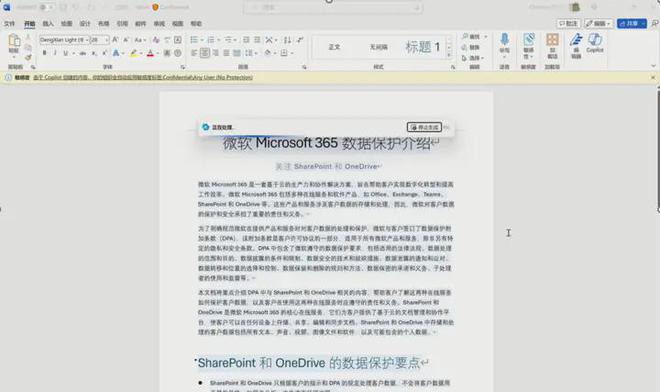Expand the Styles gallery more arrow
The image size is (660, 392).
449,56
